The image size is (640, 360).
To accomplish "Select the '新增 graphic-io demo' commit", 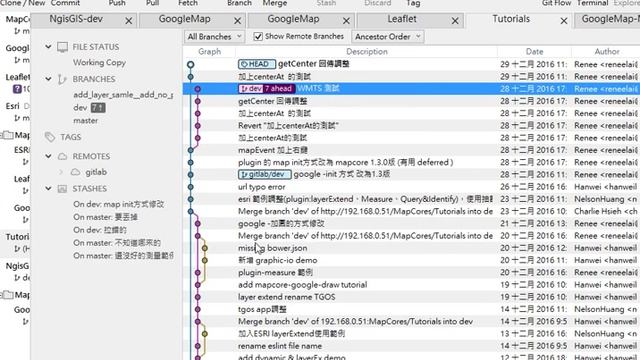I will click(411, 260).
